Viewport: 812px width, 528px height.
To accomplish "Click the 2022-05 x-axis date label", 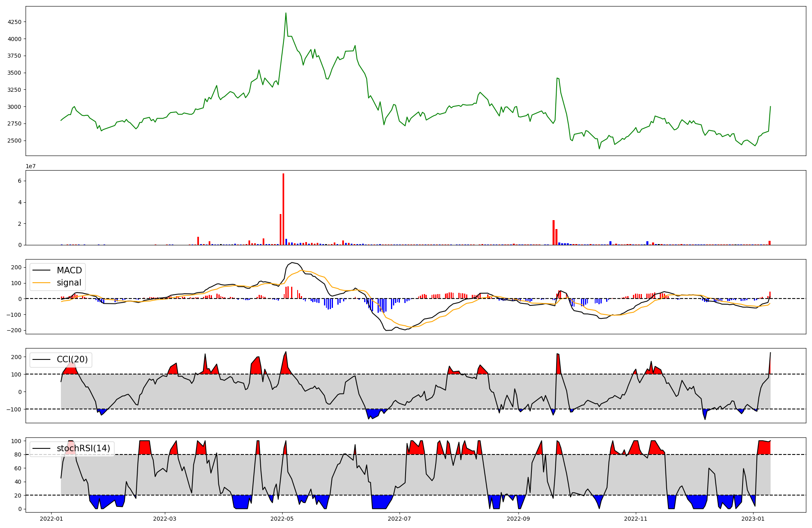I will click(x=282, y=519).
